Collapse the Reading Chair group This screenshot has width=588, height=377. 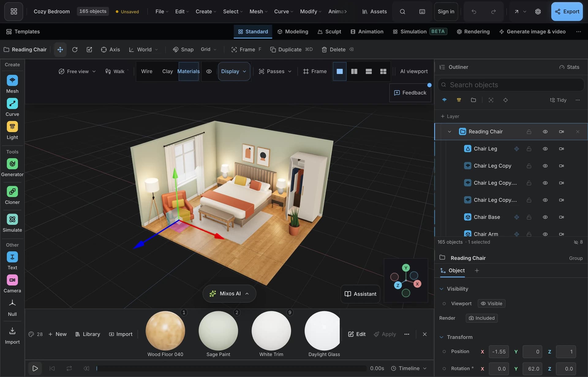point(449,132)
